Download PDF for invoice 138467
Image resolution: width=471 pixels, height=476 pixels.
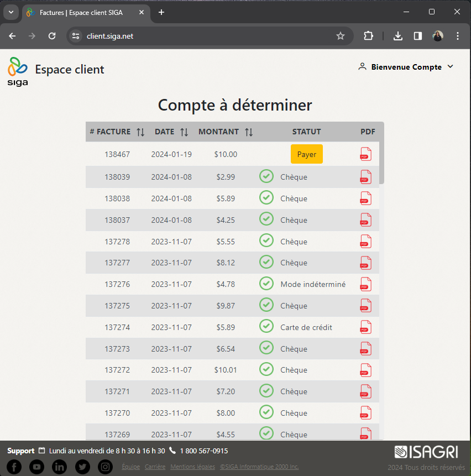[366, 154]
